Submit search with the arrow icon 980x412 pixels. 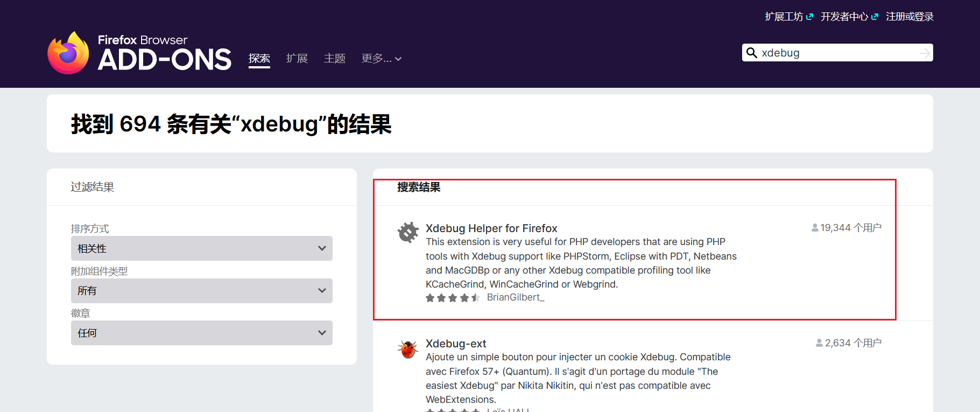pyautogui.click(x=925, y=53)
